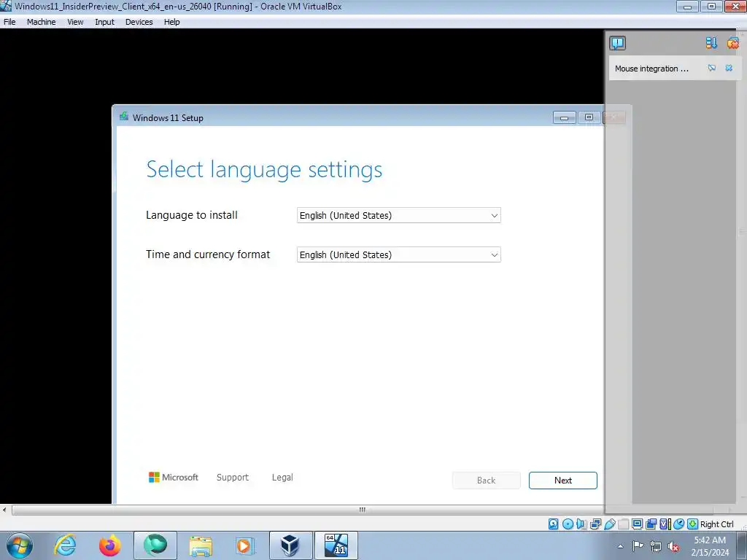This screenshot has height=560, width=747.
Task: Click the mouse capture indicator
Action: click(678, 524)
